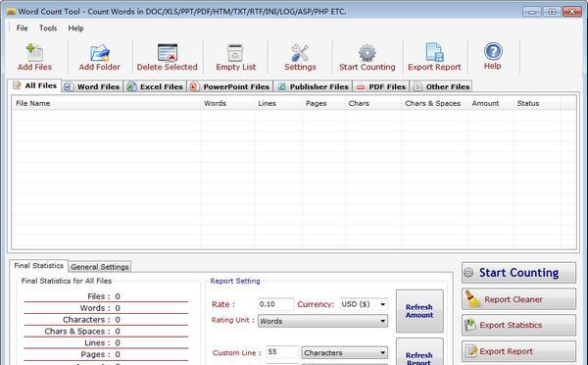Click the Refresh Report button

[419, 352]
